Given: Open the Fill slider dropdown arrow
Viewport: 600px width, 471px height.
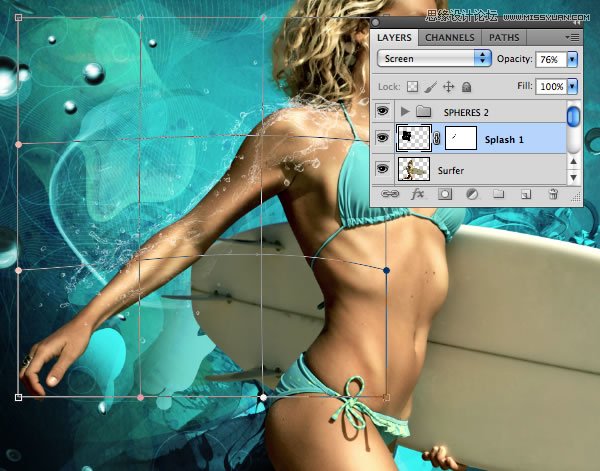Looking at the screenshot, I should 572,86.
